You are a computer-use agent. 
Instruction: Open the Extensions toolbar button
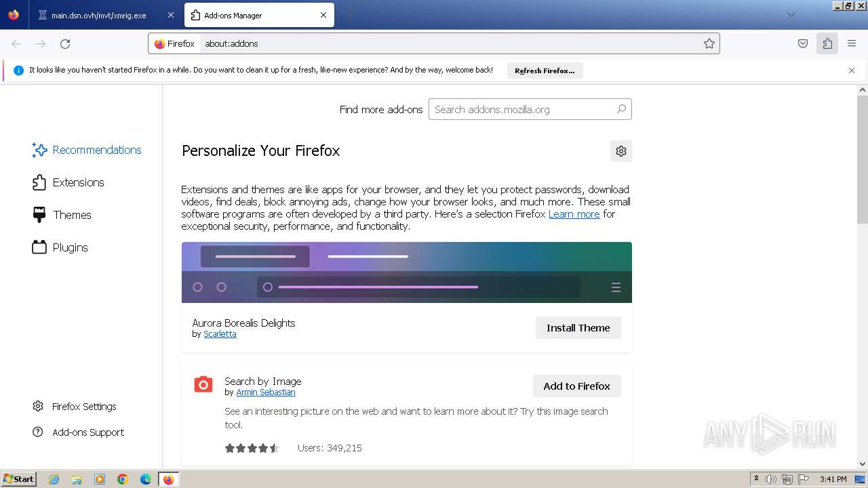tap(827, 43)
